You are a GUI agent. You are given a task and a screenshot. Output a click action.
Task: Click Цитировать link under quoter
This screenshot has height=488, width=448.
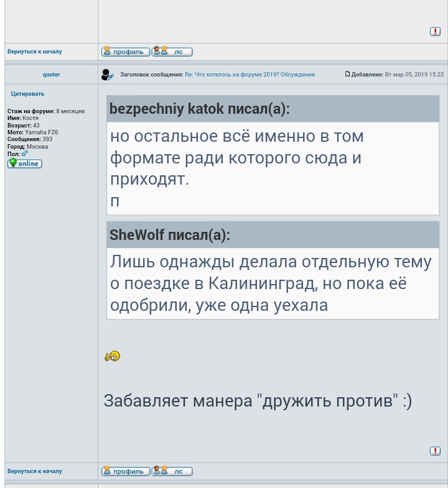[x=27, y=94]
